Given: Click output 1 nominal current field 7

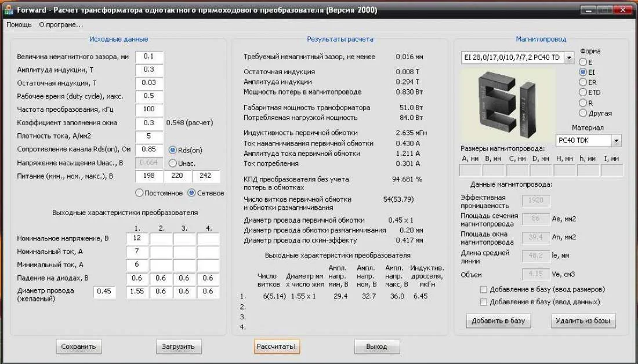Looking at the screenshot, I should 137,252.
